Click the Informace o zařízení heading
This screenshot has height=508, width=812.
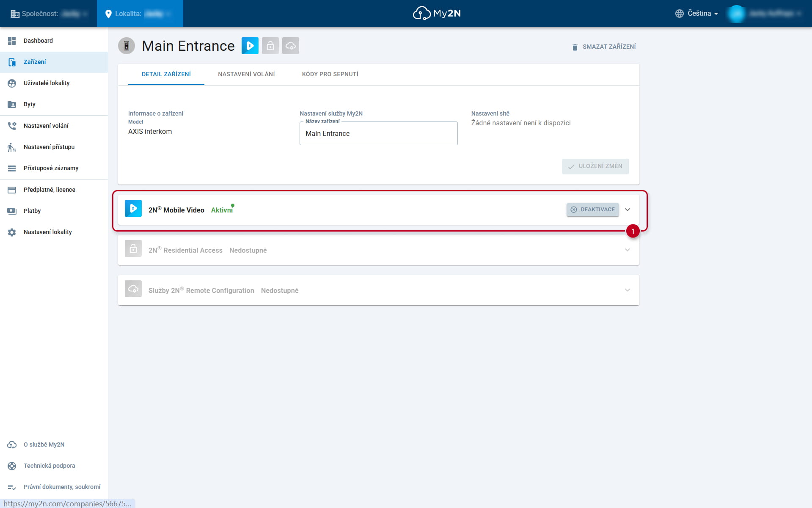tap(156, 113)
